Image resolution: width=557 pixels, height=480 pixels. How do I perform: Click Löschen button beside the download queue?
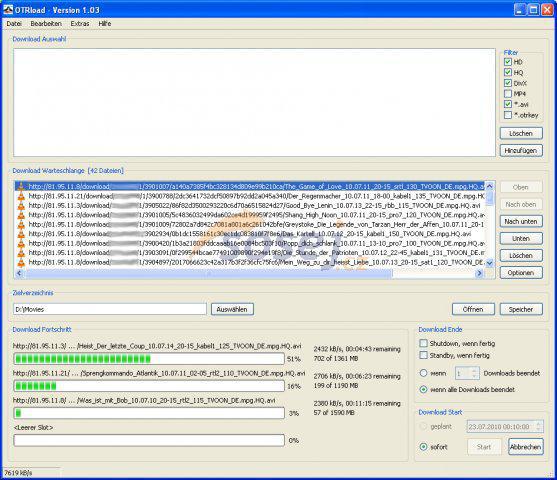point(521,255)
